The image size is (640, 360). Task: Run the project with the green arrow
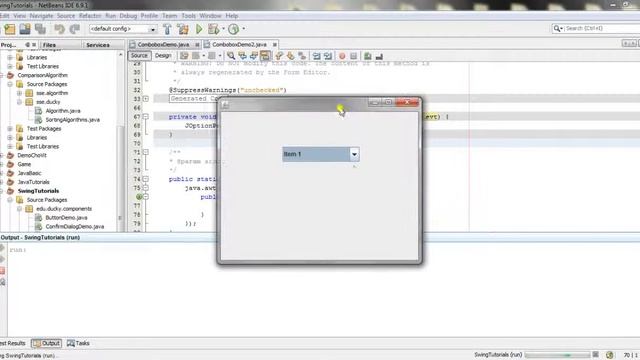click(199, 29)
